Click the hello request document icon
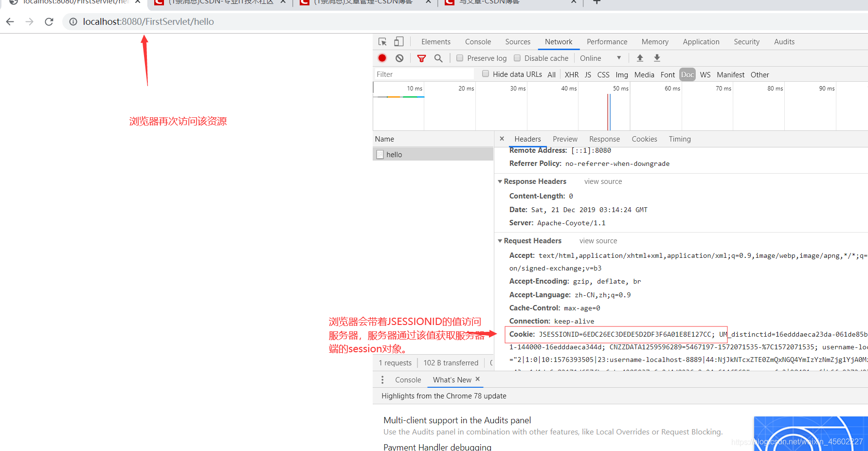This screenshot has width=868, height=451. coord(380,154)
